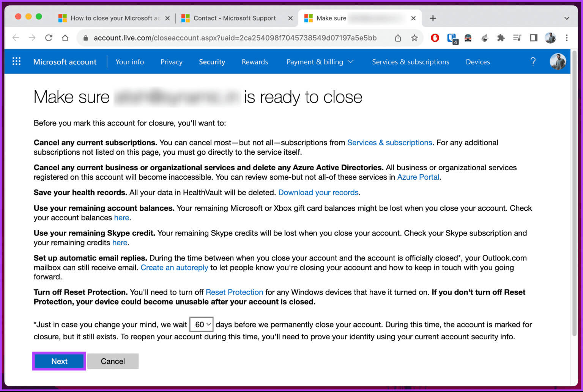Reload the current page
Screen dimensions: 583x392
[x=49, y=38]
